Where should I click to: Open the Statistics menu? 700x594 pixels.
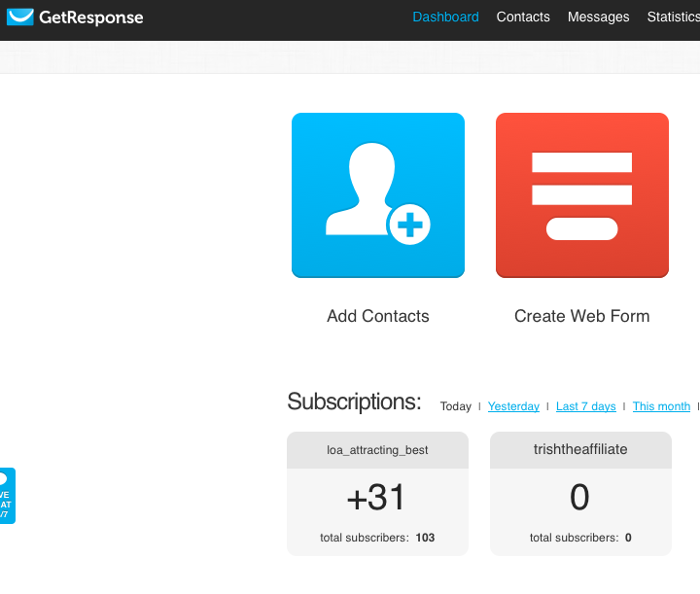click(x=673, y=17)
